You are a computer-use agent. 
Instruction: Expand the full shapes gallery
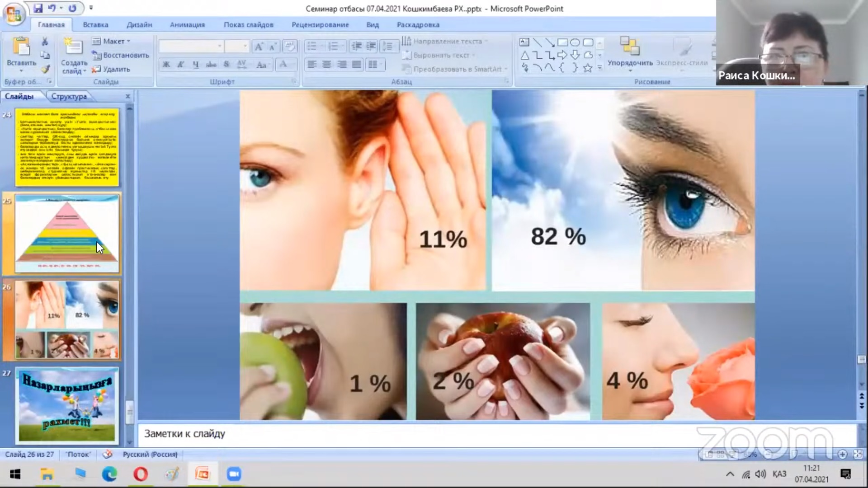[600, 68]
